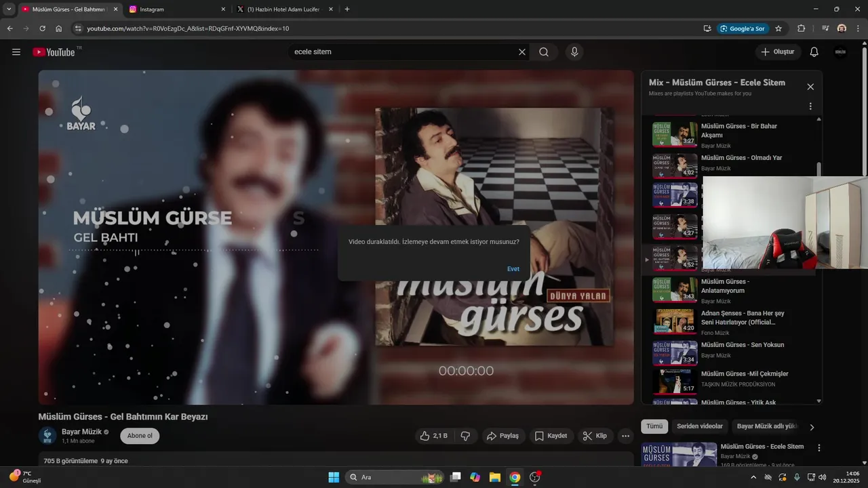Run search with the magnifier button
This screenshot has height=488, width=868.
544,52
